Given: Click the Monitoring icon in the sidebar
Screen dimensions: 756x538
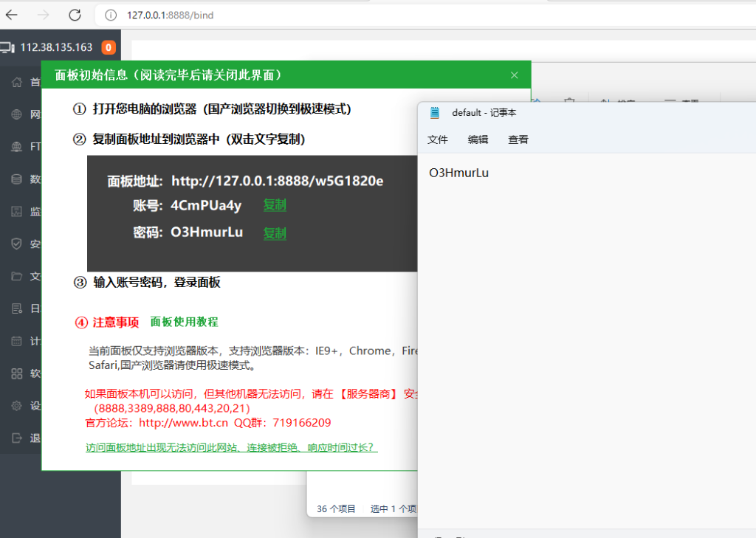Looking at the screenshot, I should tap(17, 212).
